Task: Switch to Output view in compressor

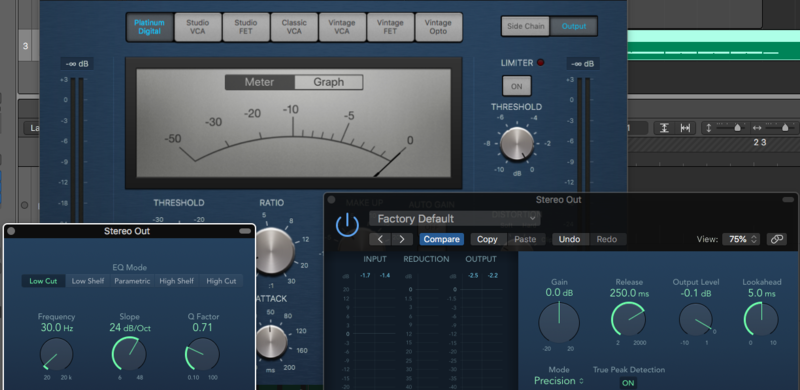Action: (x=573, y=26)
